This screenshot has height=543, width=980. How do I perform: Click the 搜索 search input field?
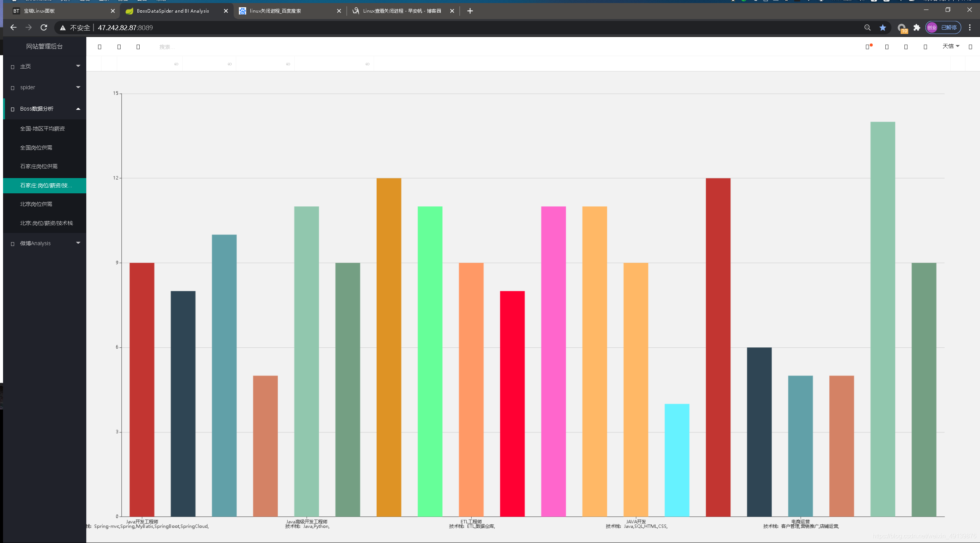coord(167,47)
